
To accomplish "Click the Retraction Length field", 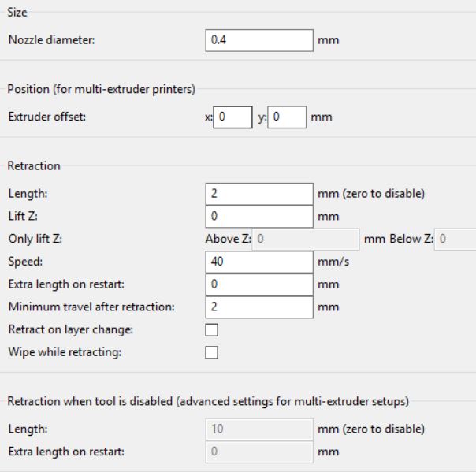I will point(259,194).
